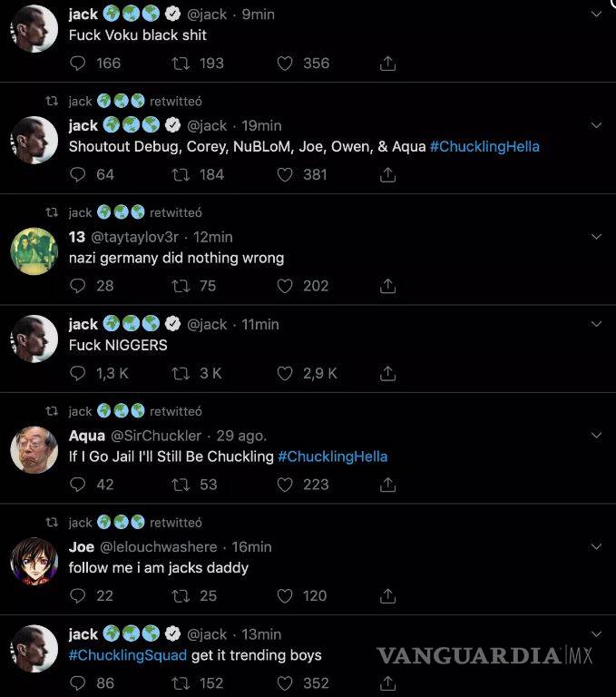Image resolution: width=616 pixels, height=697 pixels.
Task: Open Aqua's profile avatar
Action: (34, 448)
